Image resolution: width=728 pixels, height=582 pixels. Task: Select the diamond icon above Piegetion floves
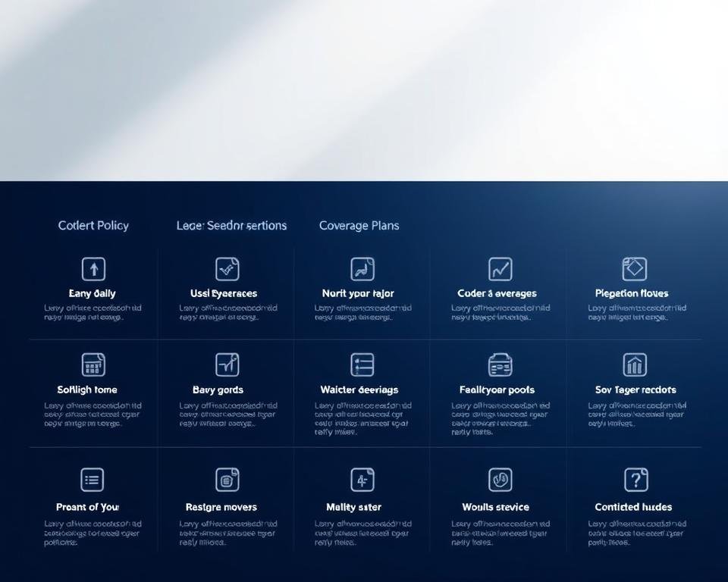click(634, 269)
